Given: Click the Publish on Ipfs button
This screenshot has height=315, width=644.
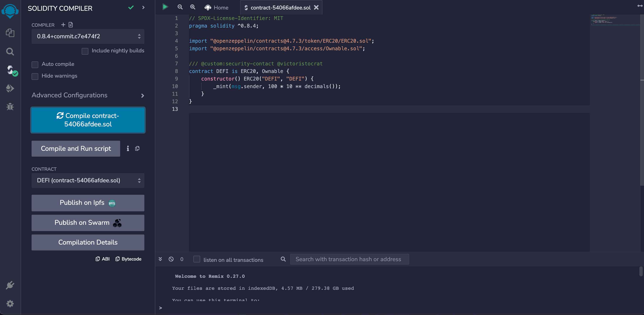Looking at the screenshot, I should pyautogui.click(x=88, y=203).
